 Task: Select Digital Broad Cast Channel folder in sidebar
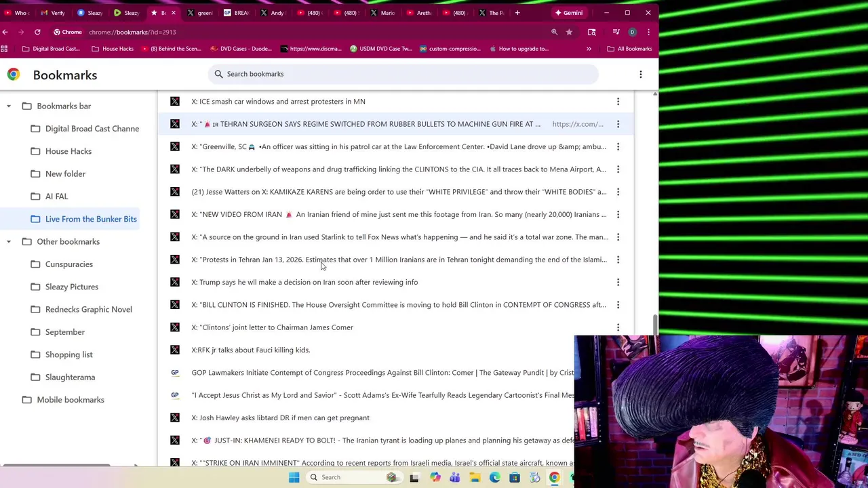(85, 129)
